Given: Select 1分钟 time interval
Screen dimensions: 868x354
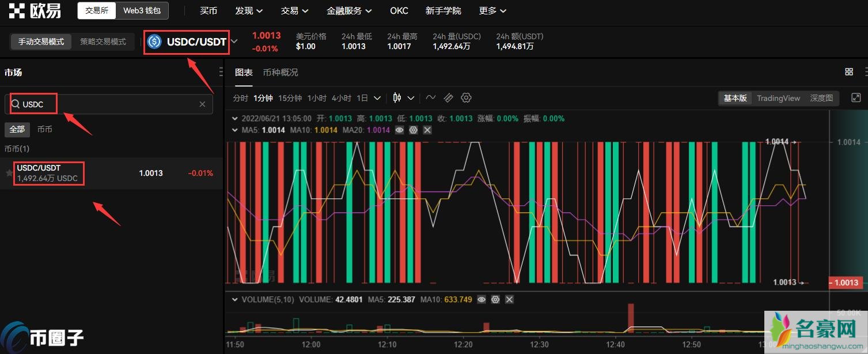Looking at the screenshot, I should point(263,98).
